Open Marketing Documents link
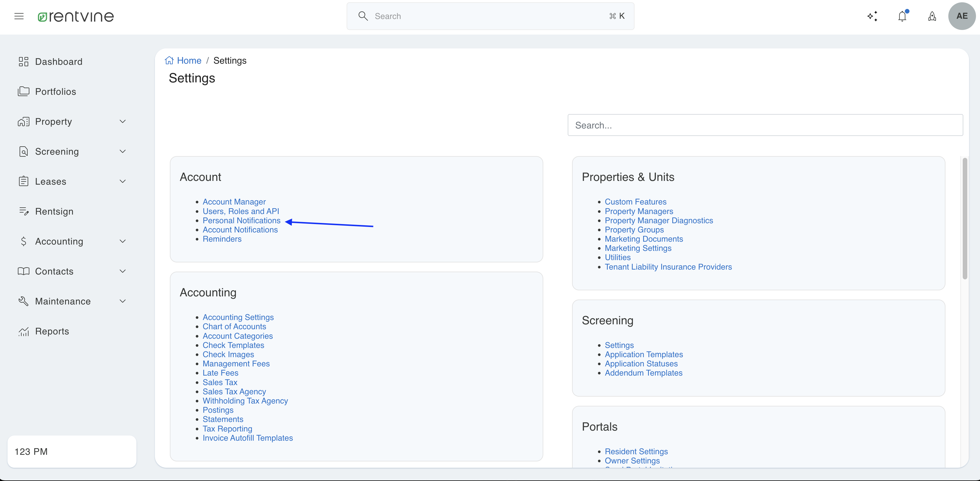980x481 pixels. tap(644, 239)
